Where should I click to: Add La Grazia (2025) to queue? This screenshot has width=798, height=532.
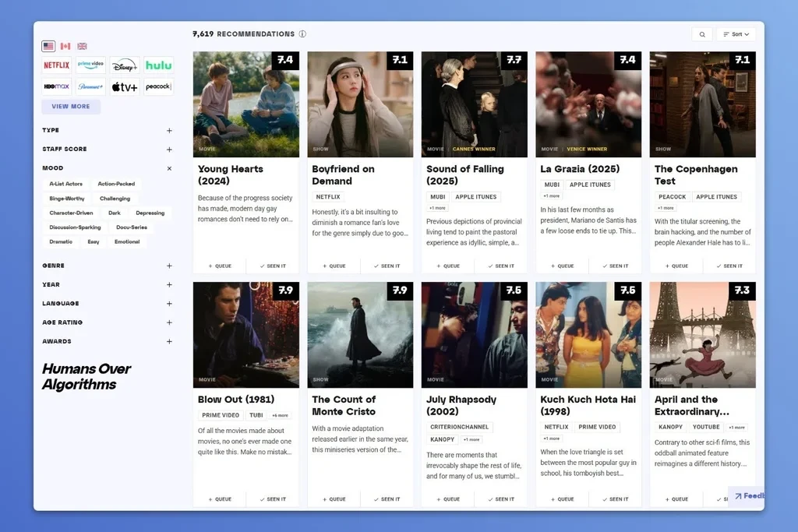[563, 266]
